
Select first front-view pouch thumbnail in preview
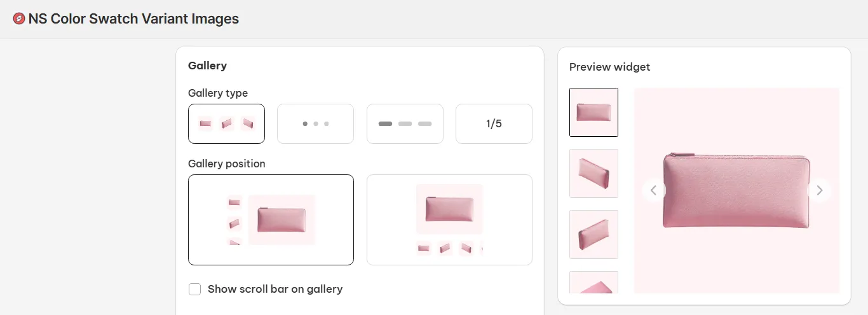click(593, 112)
